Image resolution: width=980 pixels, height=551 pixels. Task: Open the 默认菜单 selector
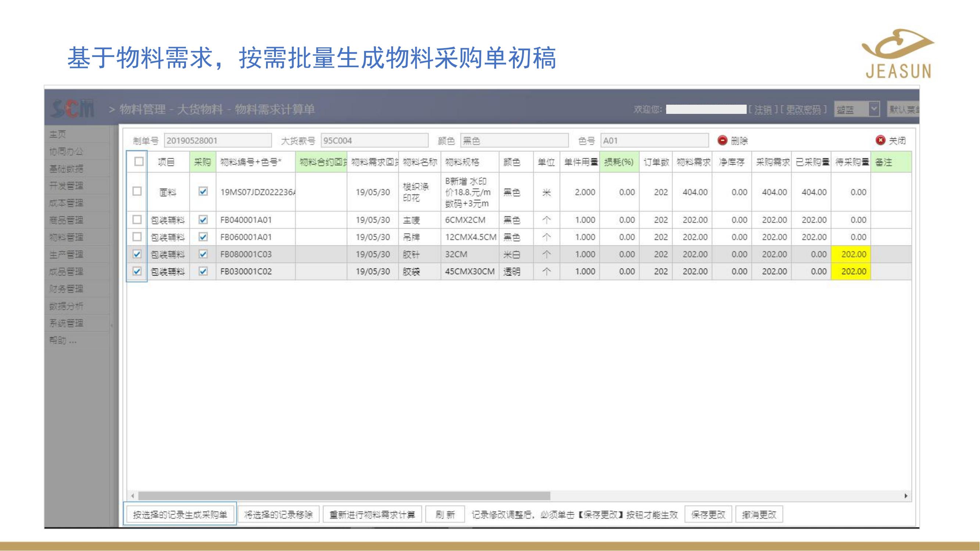(x=904, y=109)
